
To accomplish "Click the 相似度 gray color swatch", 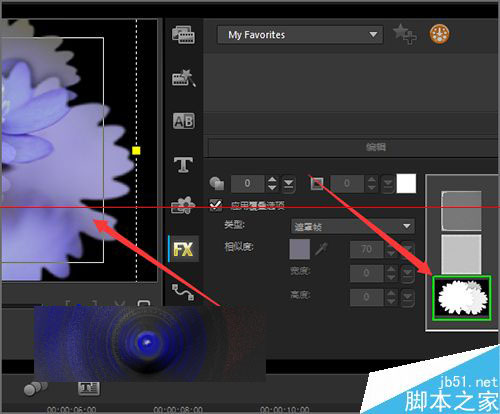I will pos(300,249).
